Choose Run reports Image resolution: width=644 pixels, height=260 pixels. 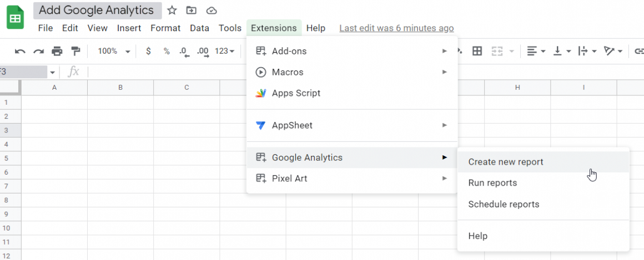543,183
